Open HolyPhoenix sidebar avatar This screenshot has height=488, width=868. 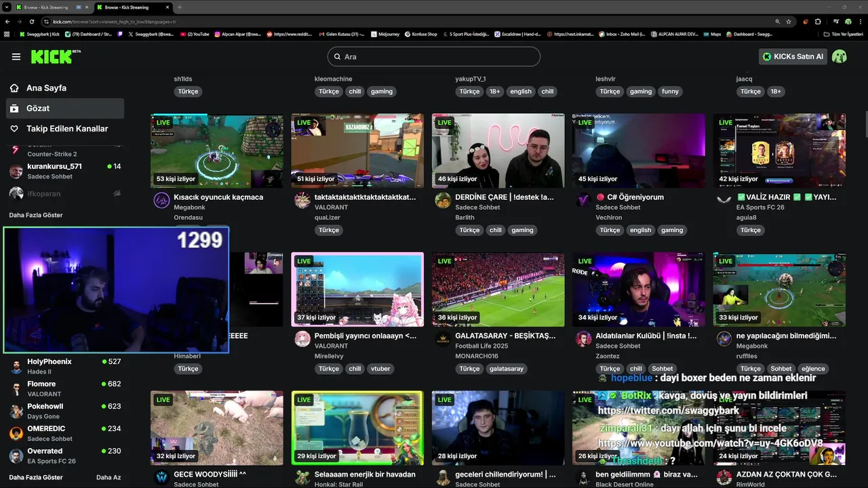(16, 367)
